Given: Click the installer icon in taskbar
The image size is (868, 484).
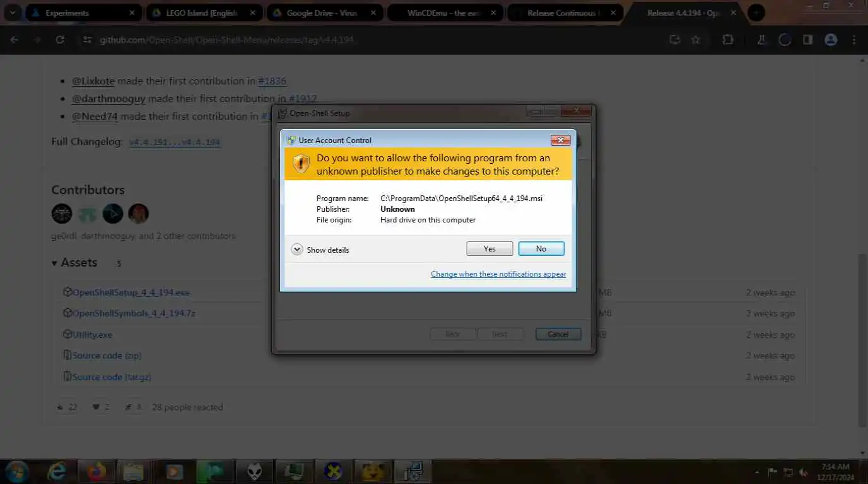Looking at the screenshot, I should [413, 471].
